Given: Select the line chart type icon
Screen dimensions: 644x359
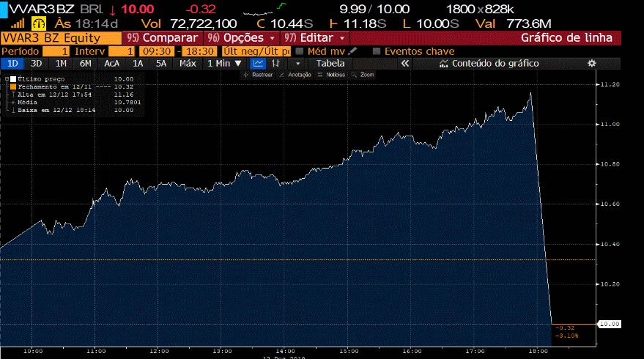Looking at the screenshot, I should [x=259, y=64].
